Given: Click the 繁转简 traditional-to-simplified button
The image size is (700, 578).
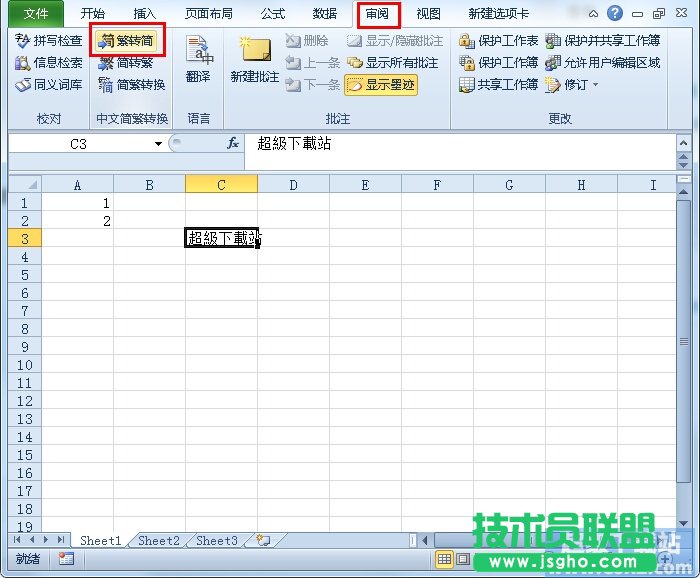Looking at the screenshot, I should (x=128, y=40).
